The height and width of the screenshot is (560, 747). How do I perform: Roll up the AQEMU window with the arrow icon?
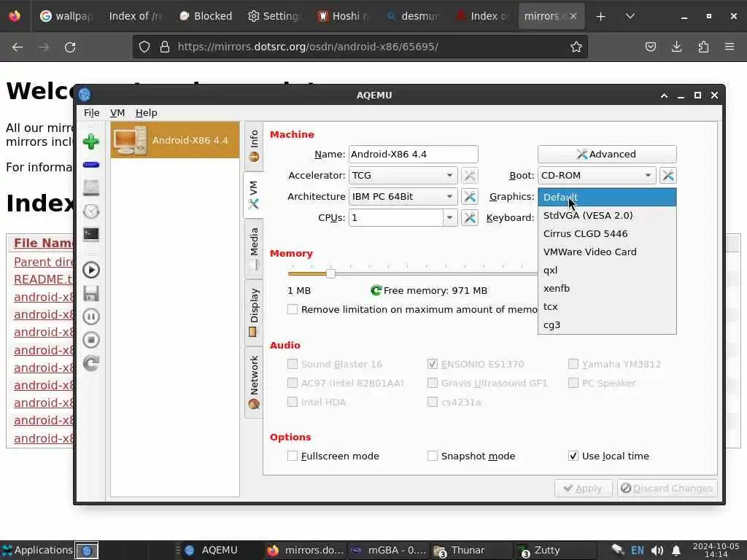pos(664,96)
